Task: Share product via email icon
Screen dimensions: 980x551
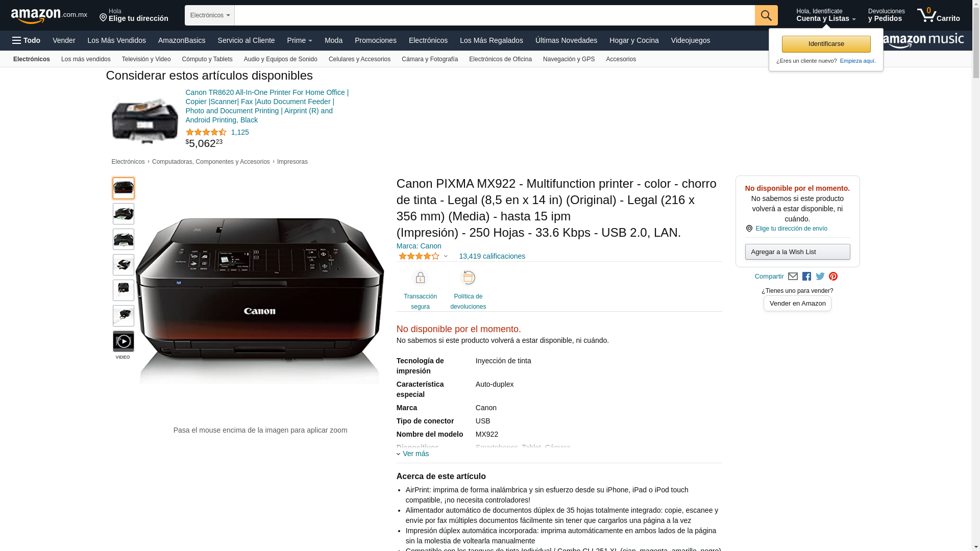Action: point(793,277)
